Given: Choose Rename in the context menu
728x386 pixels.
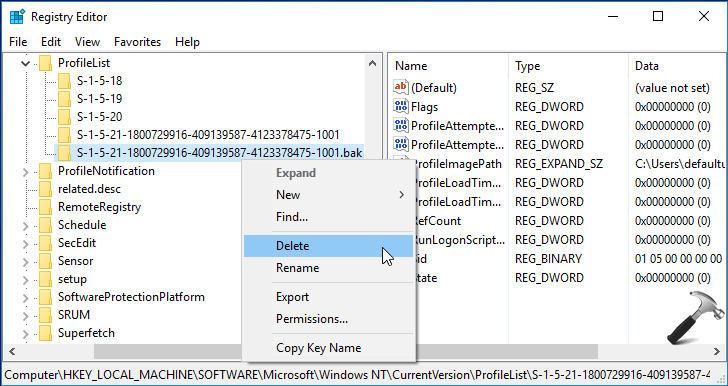Looking at the screenshot, I should 328,268.
